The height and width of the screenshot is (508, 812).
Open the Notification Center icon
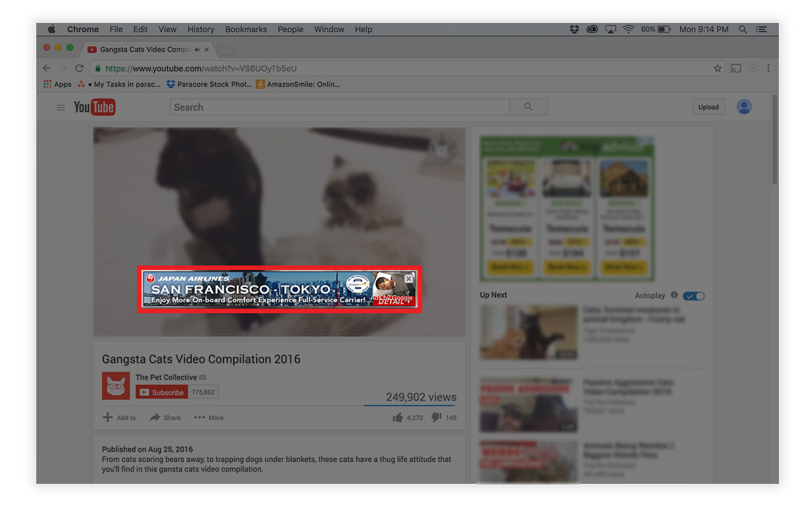point(761,29)
